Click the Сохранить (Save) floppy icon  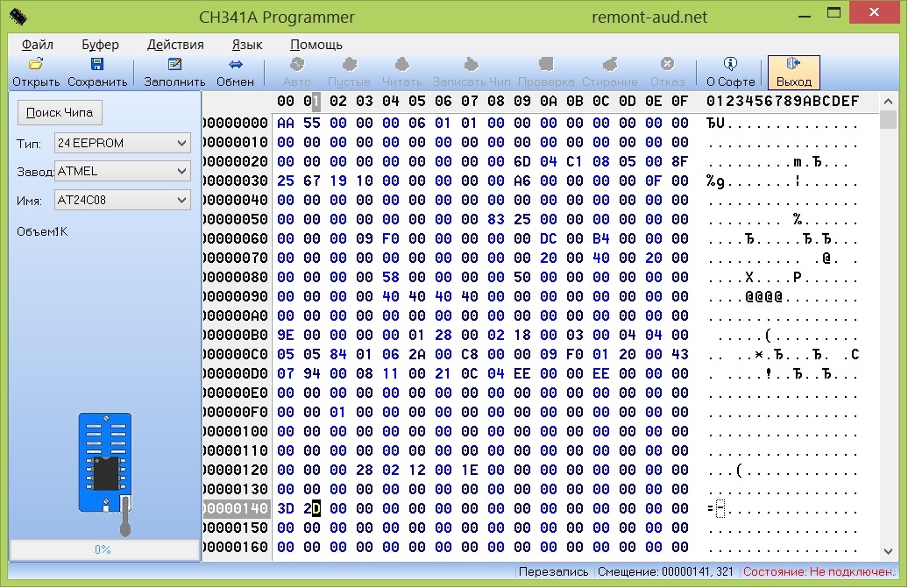point(97,65)
